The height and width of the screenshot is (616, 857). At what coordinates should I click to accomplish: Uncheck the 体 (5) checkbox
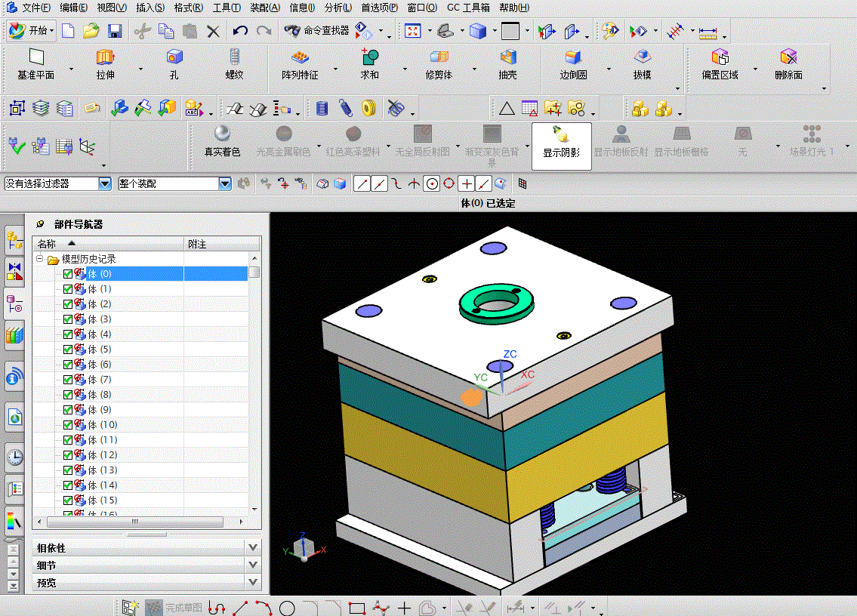[x=68, y=350]
